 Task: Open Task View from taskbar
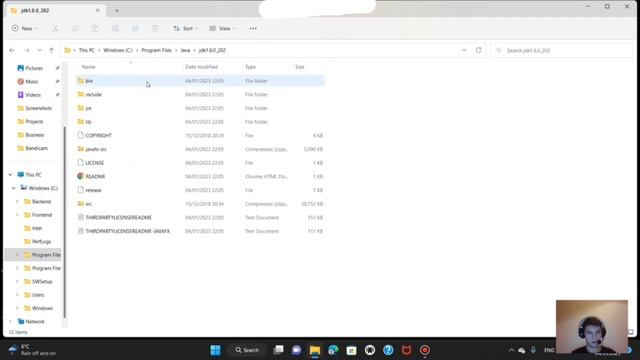278,350
